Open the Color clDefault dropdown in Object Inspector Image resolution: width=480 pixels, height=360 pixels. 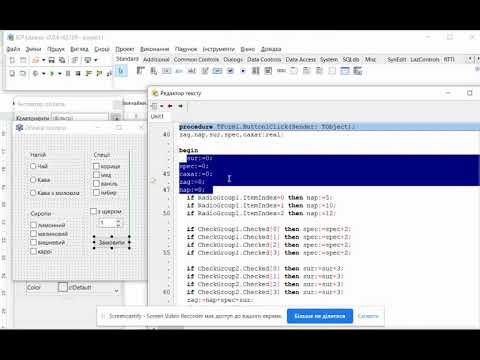coord(116,291)
